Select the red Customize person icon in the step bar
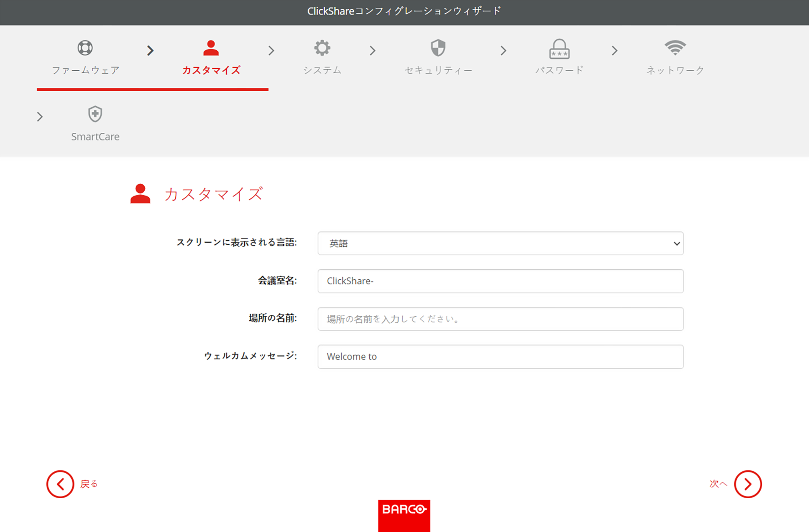Viewport: 809px width, 532px height. pos(211,48)
